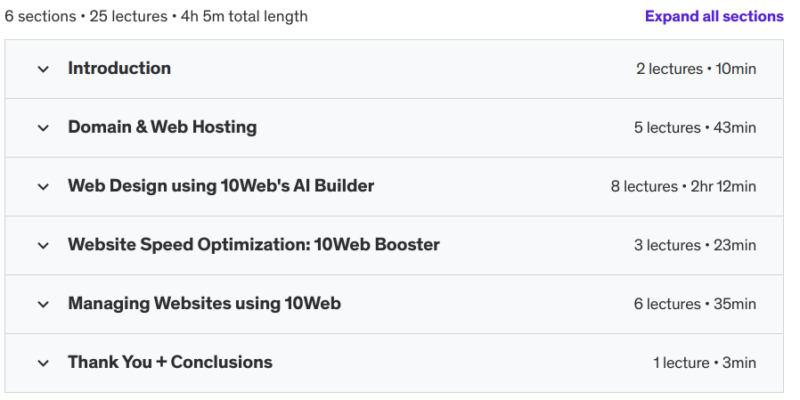Click the "2 lectures • 10min" label

click(696, 69)
